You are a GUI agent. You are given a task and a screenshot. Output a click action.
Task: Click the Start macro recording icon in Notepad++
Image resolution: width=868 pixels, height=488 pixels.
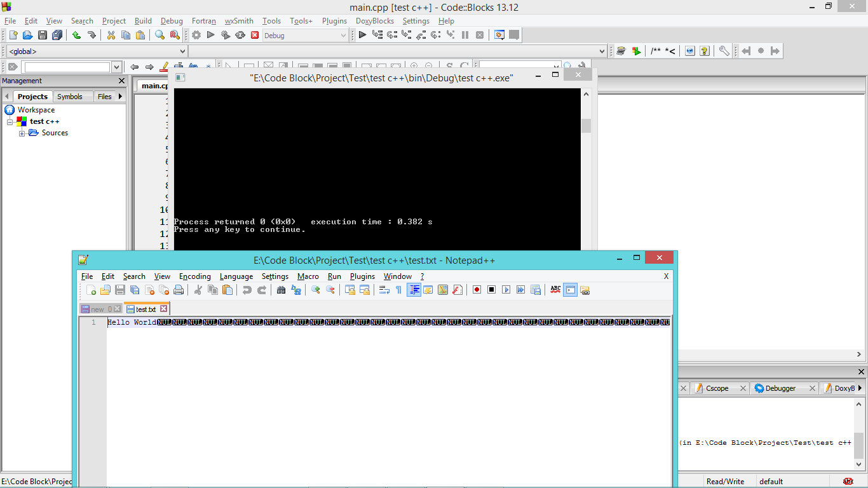(477, 290)
